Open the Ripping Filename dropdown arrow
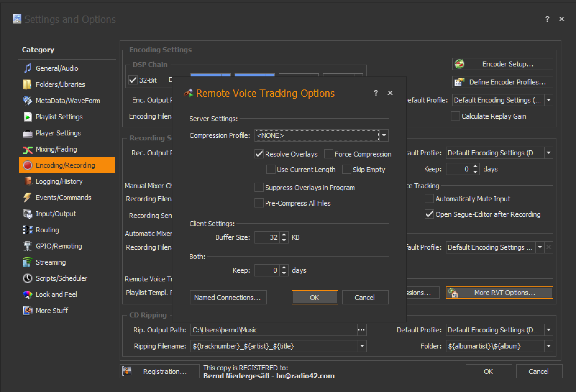 click(x=362, y=346)
